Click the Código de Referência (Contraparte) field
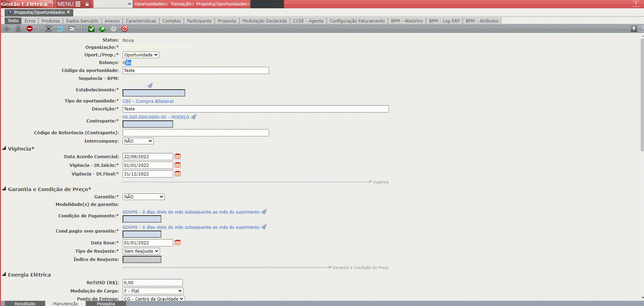Screen dimensions: 644x306 [196, 133]
